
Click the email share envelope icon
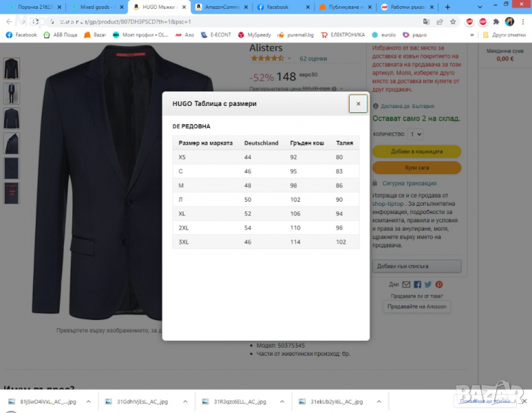point(407,284)
